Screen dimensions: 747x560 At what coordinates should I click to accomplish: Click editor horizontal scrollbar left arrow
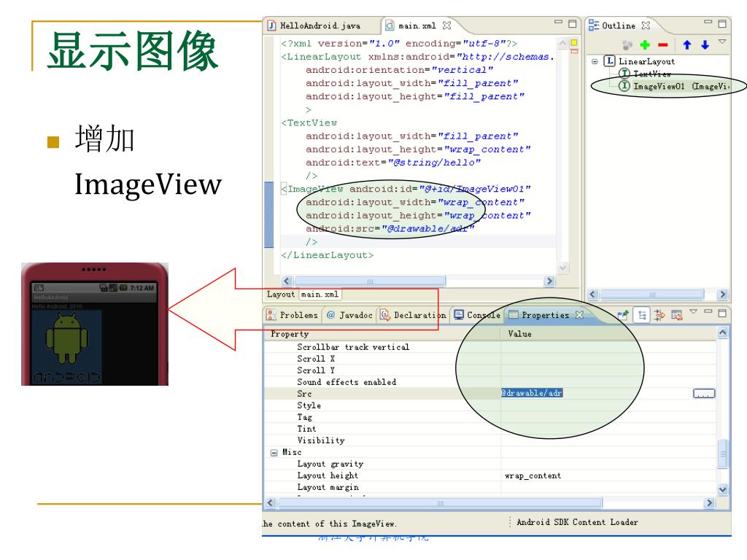[286, 281]
